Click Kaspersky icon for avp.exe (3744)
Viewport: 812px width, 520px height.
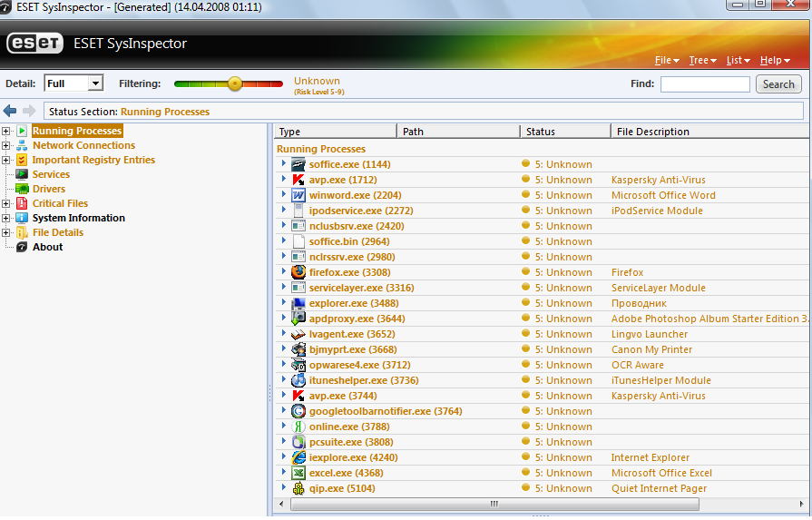298,396
